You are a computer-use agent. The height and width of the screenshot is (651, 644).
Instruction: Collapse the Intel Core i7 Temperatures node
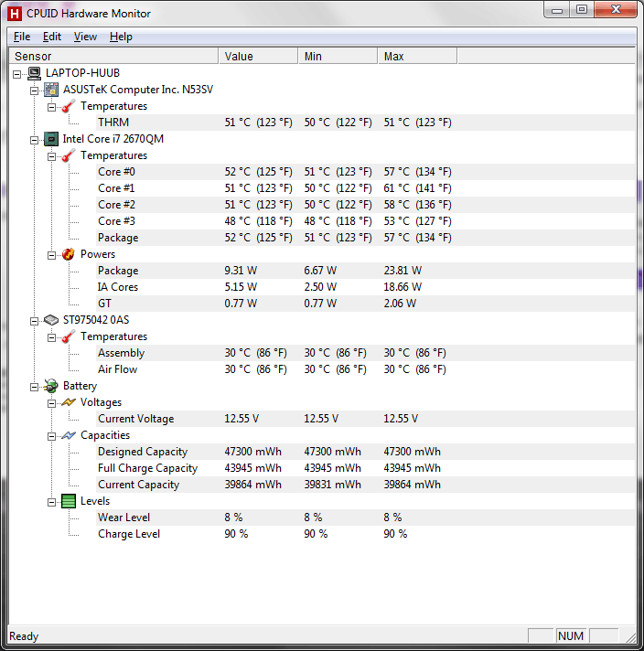coord(51,156)
